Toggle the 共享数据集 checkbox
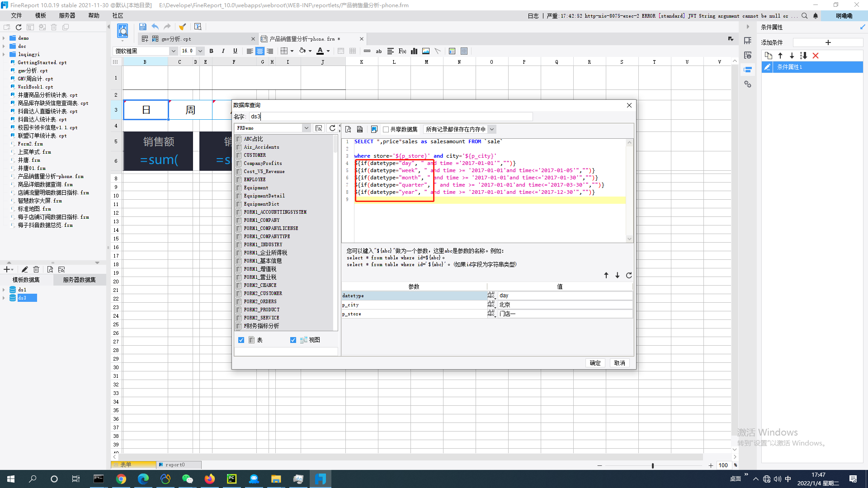The height and width of the screenshot is (488, 868). (x=386, y=130)
